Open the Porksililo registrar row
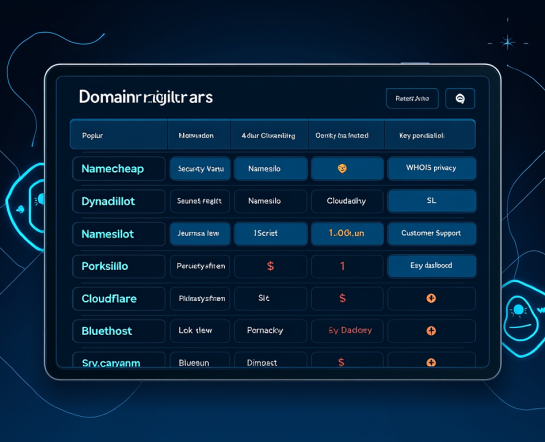The image size is (545, 442). point(119,266)
